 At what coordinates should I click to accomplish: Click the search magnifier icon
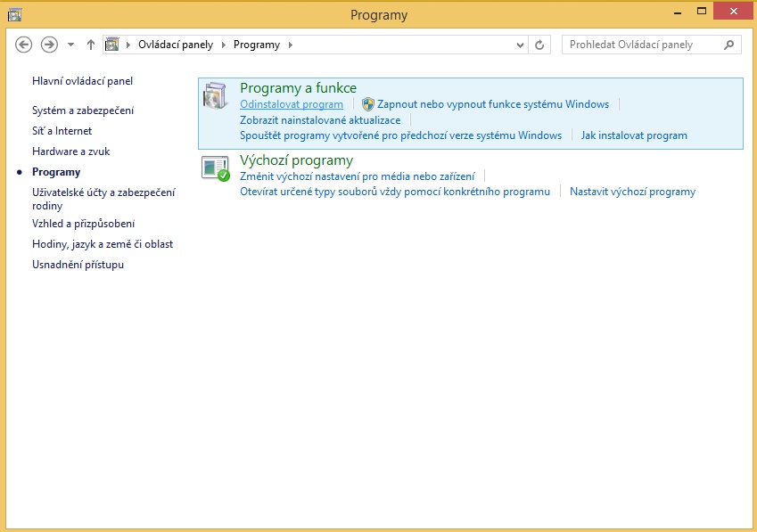[x=728, y=45]
